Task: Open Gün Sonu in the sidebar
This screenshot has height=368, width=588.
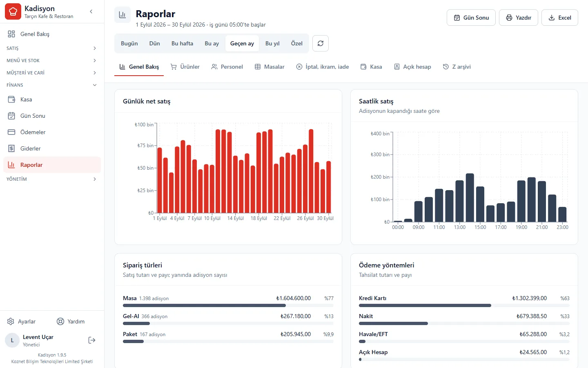Action: point(52,116)
